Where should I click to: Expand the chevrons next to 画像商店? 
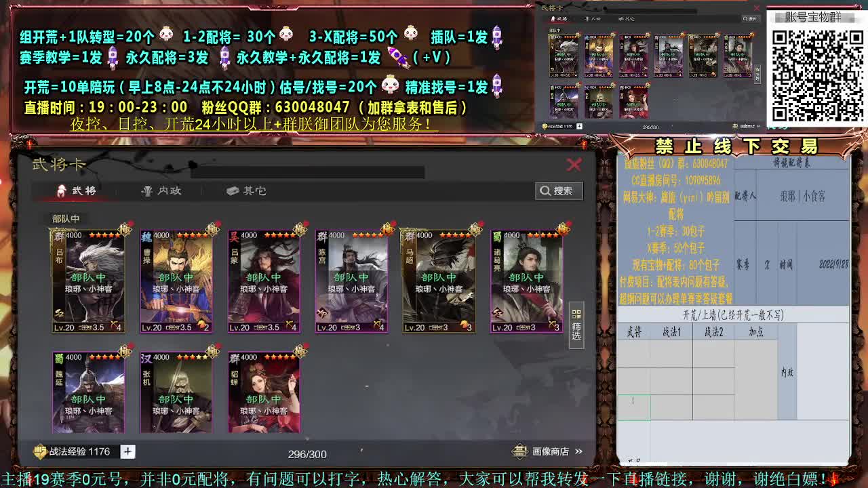pos(578,451)
